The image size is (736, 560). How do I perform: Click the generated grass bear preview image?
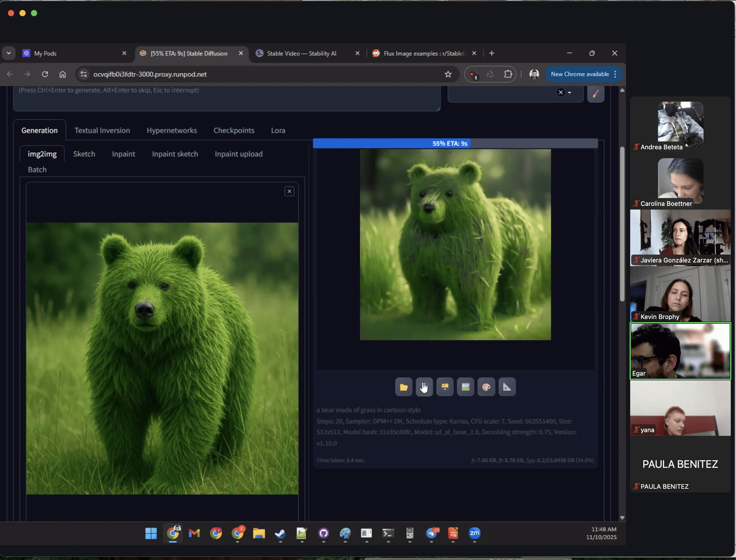click(455, 244)
